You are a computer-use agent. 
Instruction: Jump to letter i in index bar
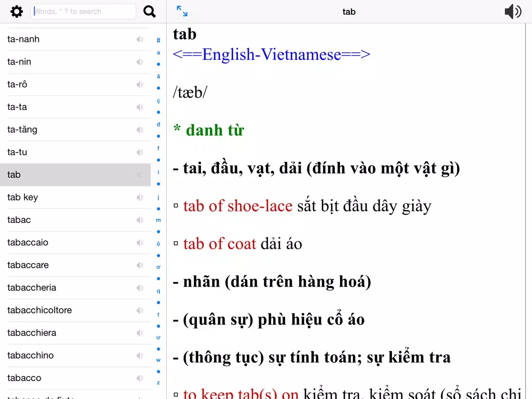(x=158, y=172)
